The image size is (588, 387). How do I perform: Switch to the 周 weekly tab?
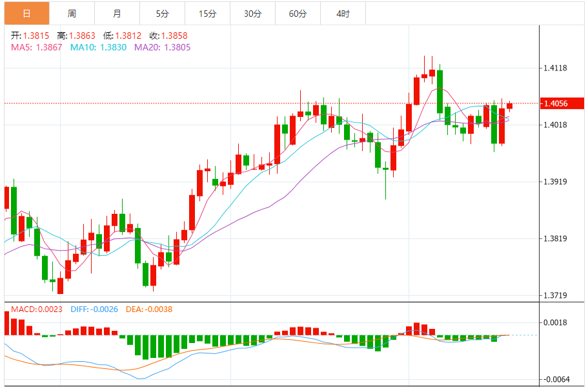[72, 14]
